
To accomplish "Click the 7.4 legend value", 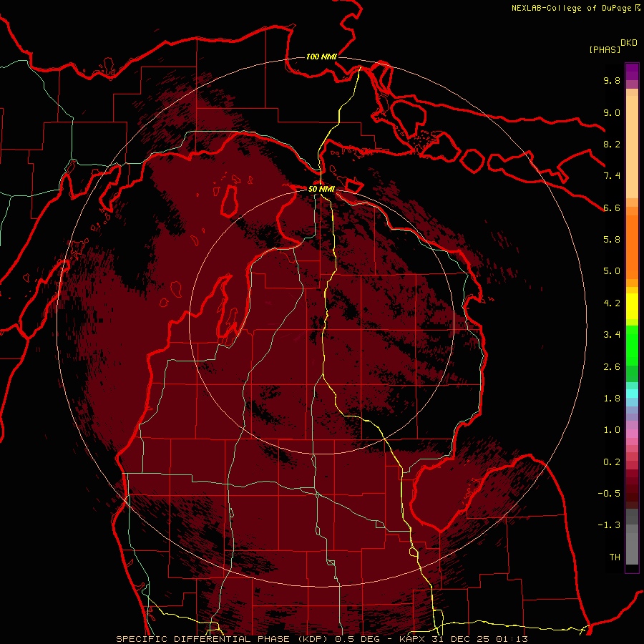I will point(612,176).
